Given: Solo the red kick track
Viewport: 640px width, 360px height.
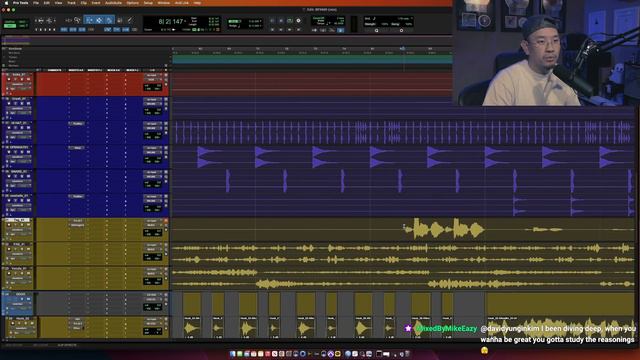Looking at the screenshot, I should tap(22, 79).
